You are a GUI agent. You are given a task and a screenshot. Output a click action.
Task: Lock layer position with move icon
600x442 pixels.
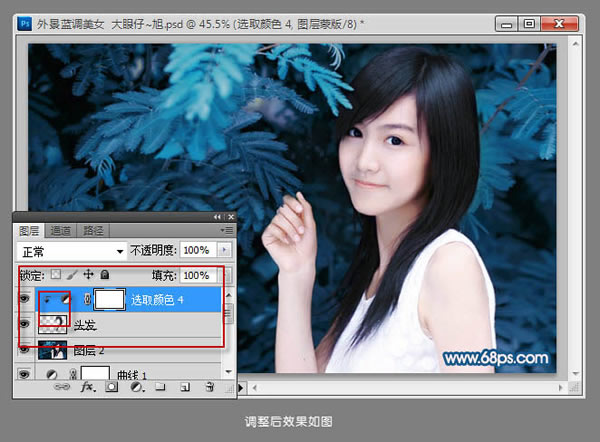click(x=88, y=275)
